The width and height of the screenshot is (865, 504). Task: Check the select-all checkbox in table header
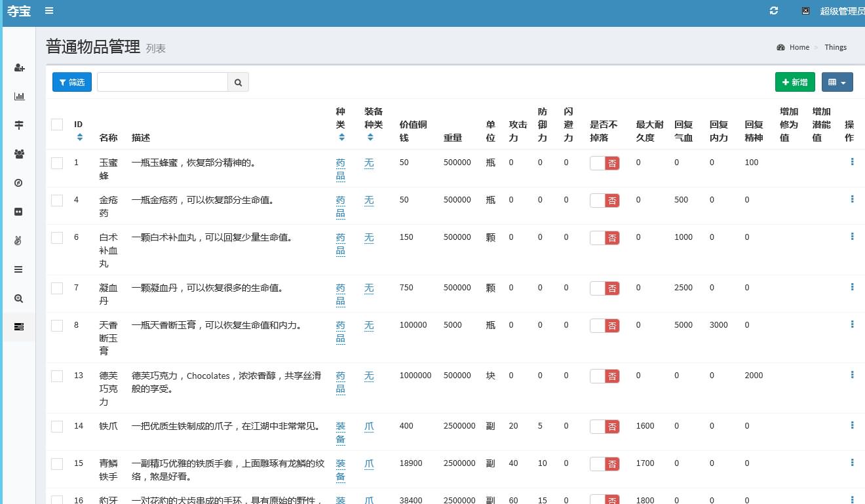(x=57, y=125)
